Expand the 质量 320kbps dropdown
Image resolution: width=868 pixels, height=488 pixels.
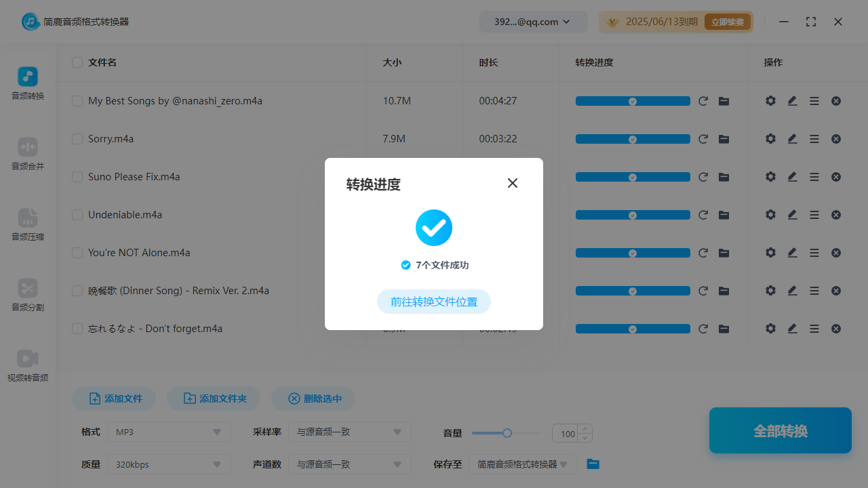click(x=168, y=464)
